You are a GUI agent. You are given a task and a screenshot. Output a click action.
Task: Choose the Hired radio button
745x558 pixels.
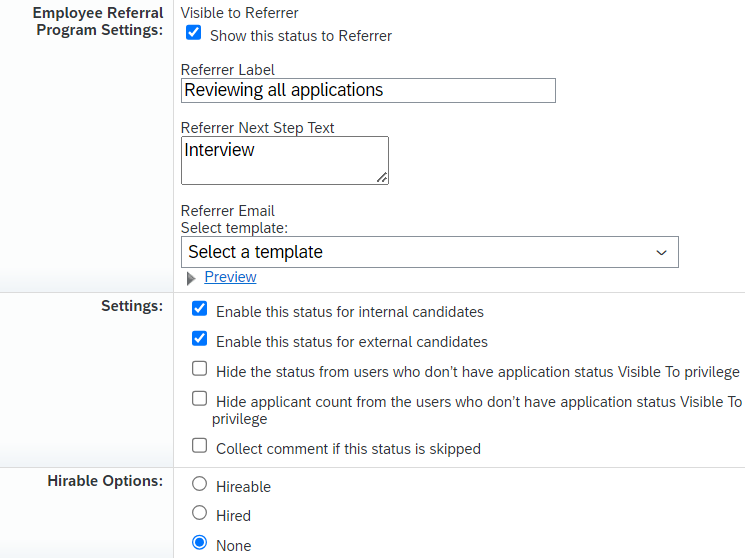[200, 514]
